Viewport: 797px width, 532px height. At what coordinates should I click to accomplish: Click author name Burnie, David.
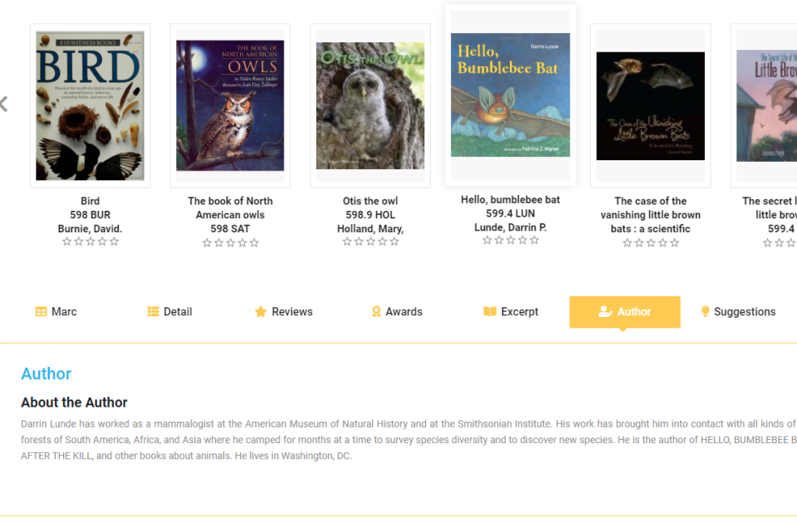(x=90, y=228)
